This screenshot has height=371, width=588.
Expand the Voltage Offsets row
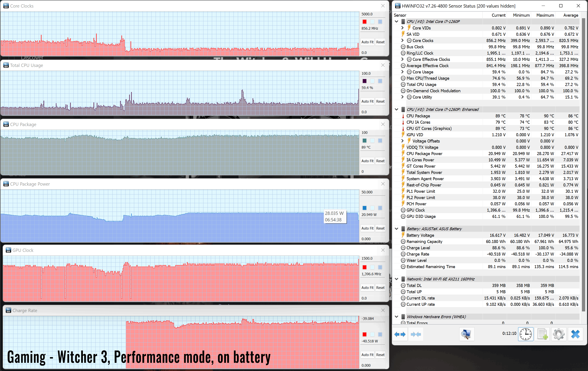[402, 141]
